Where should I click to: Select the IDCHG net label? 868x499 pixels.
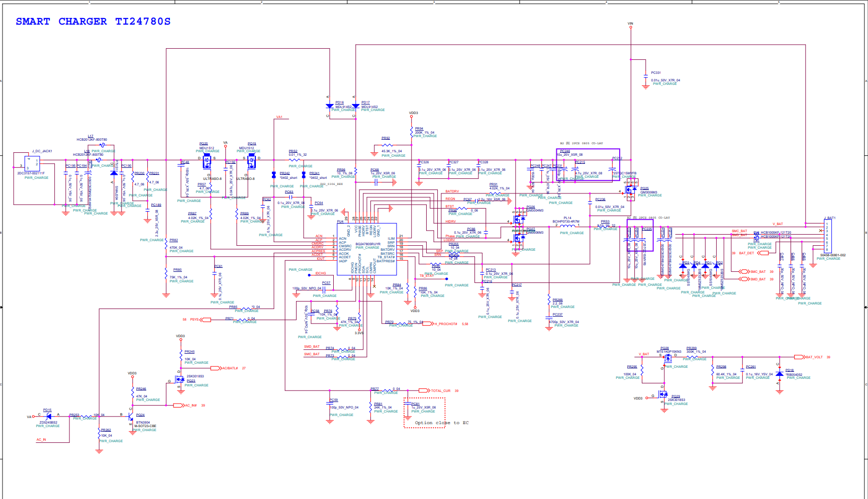pyautogui.click(x=321, y=273)
